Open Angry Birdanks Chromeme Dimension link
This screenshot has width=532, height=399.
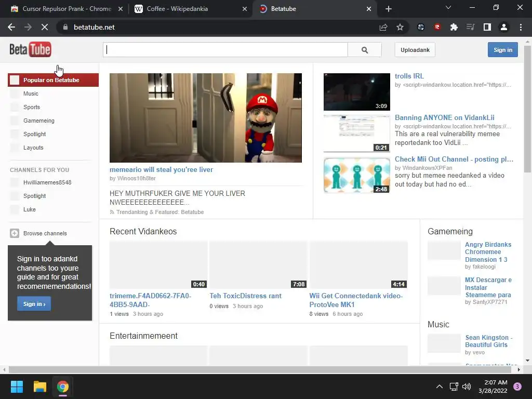pyautogui.click(x=488, y=252)
